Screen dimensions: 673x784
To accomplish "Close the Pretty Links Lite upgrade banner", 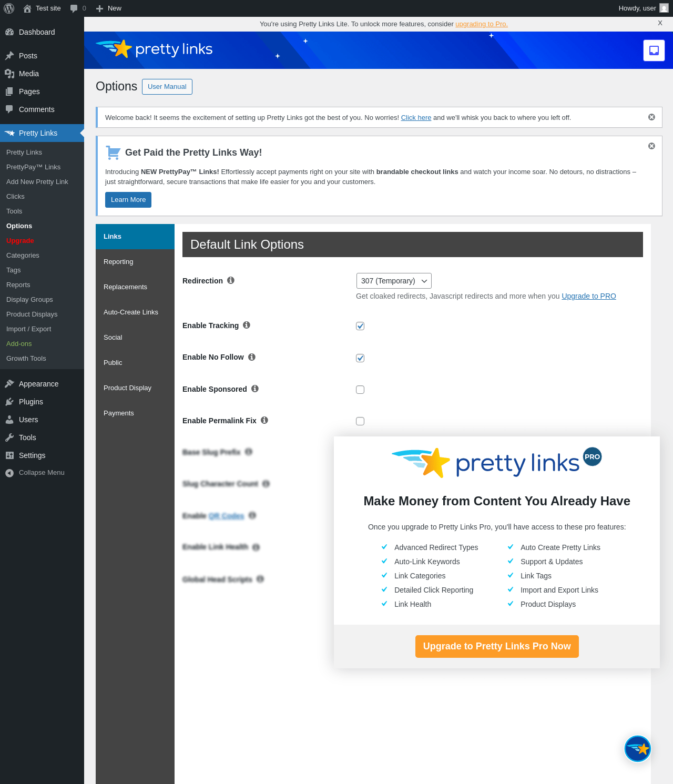I will (660, 23).
